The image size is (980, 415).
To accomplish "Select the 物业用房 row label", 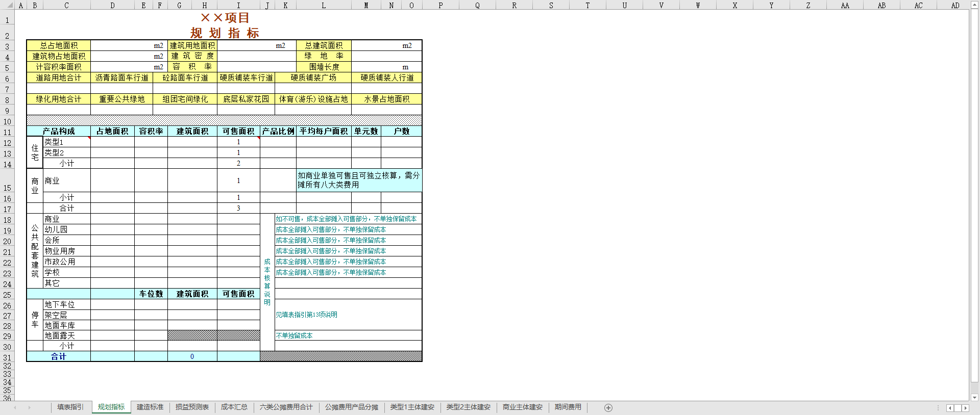I will 66,251.
